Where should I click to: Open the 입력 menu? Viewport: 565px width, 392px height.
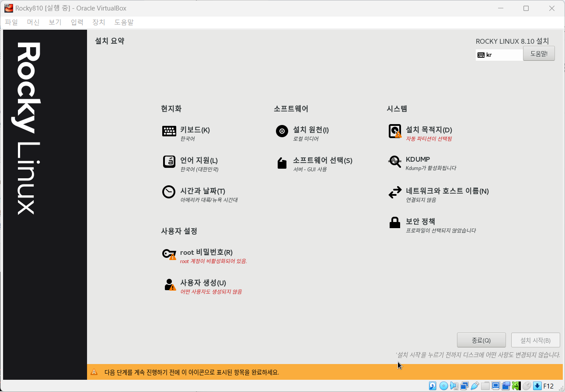(x=77, y=22)
